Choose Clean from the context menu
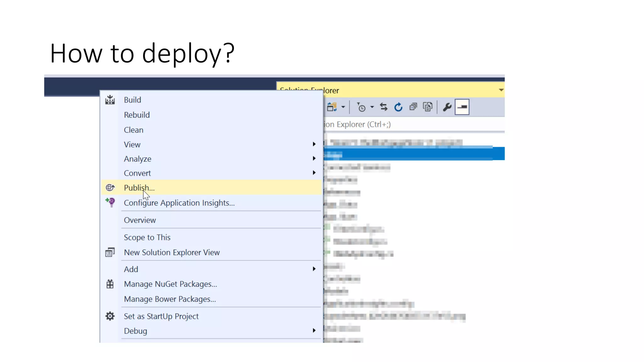 (x=211, y=130)
